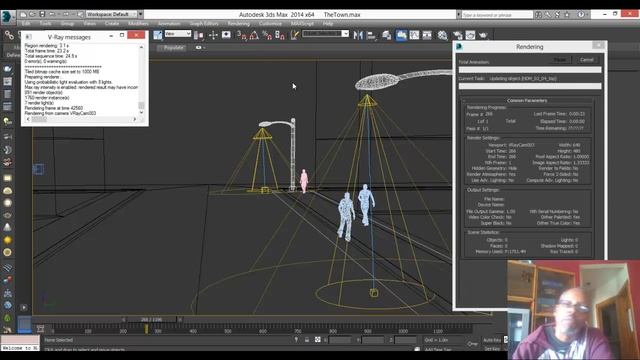Click the Edit Named Selection Sets icon
Screen dimensions: 640x360
294,36
